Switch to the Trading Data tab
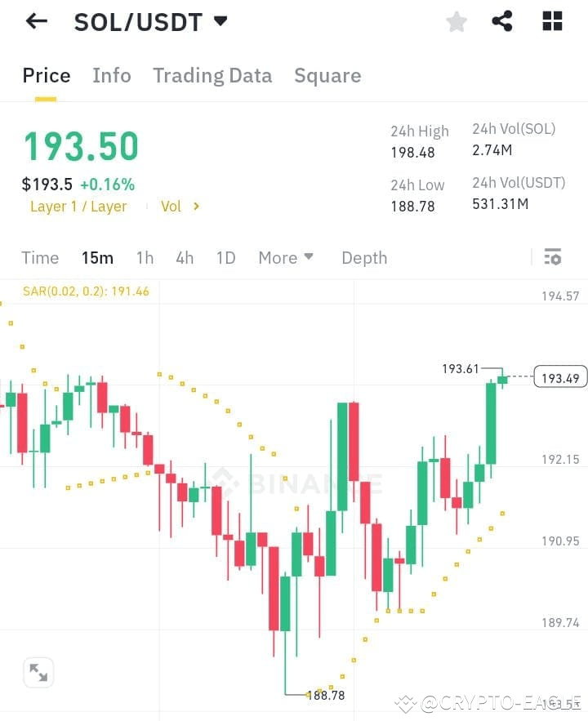This screenshot has height=721, width=588. pos(212,75)
